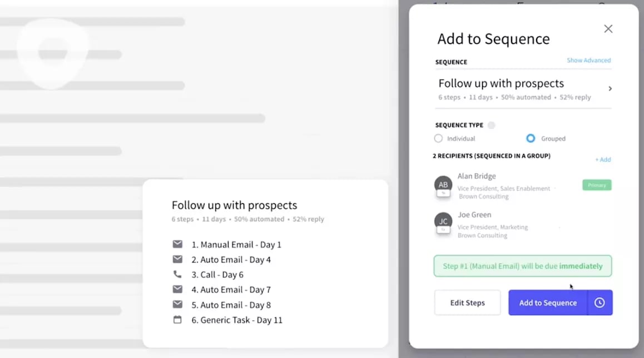The width and height of the screenshot is (644, 358).
Task: Expand the Follow up with prospects chevron
Action: pyautogui.click(x=610, y=89)
